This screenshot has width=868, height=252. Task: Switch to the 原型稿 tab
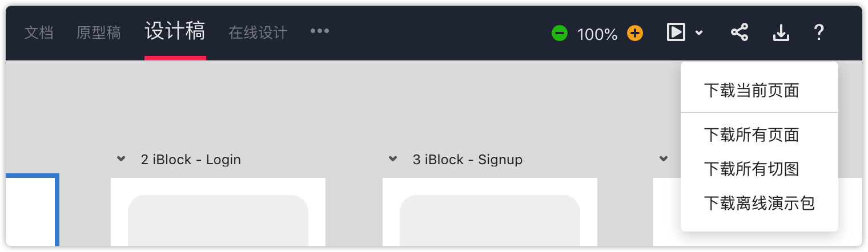point(99,32)
